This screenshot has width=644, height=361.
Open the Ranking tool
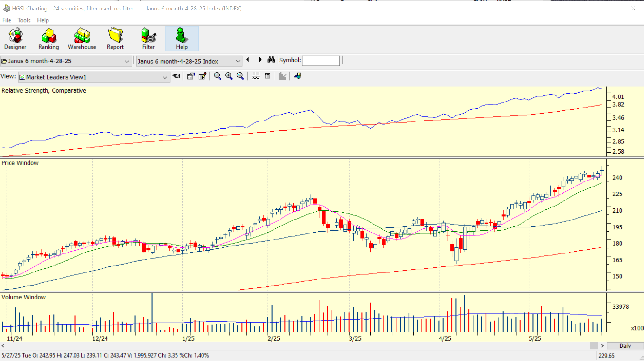[x=48, y=39]
